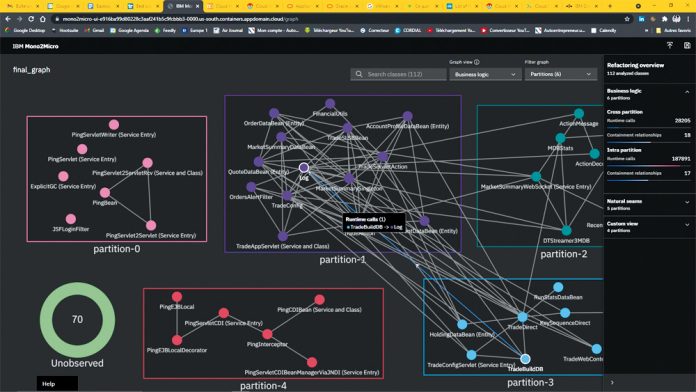This screenshot has width=696, height=392.
Task: Click the save icon in the top header
Action: pos(687,45)
